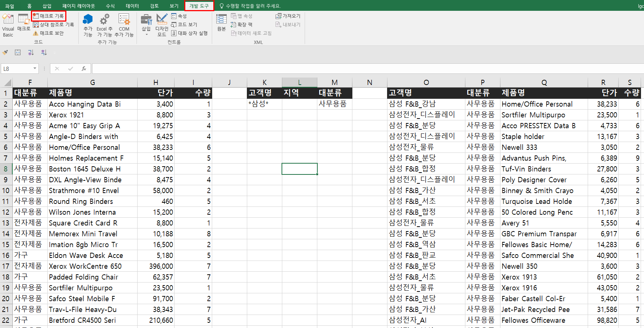Image resolution: width=644 pixels, height=328 pixels.
Task: Open 매크로 보안 macro security settings
Action: 48,33
